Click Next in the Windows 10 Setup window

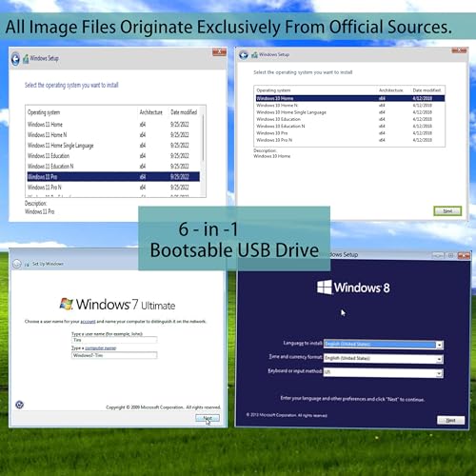click(447, 211)
